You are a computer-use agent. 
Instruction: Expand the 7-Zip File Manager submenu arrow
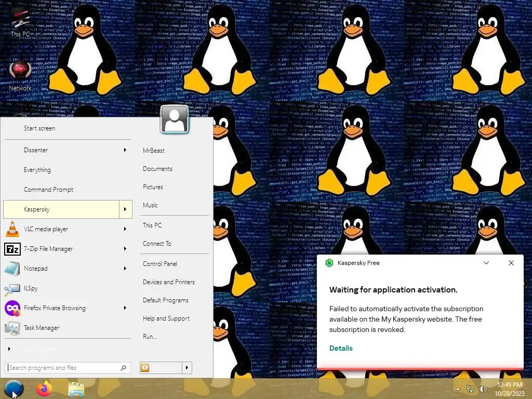[x=125, y=249]
